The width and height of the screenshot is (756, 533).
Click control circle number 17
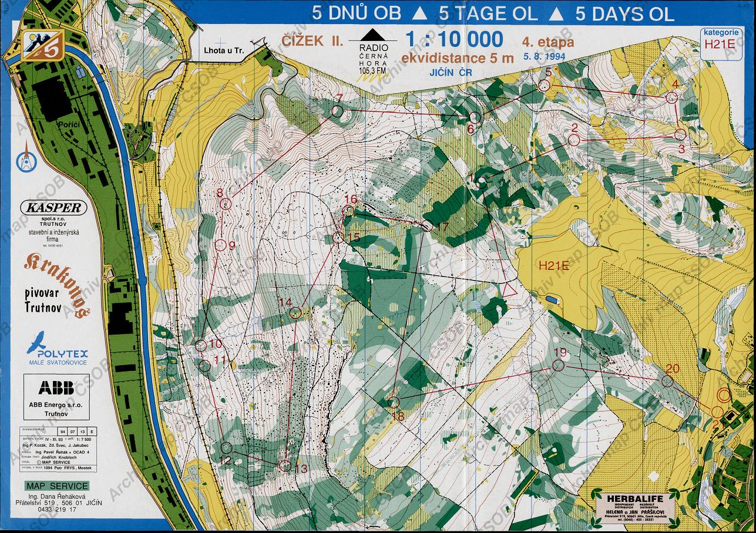tap(427, 225)
